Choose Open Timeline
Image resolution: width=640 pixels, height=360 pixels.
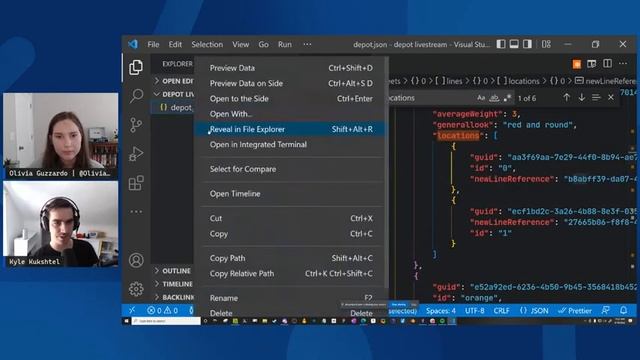[291, 193]
